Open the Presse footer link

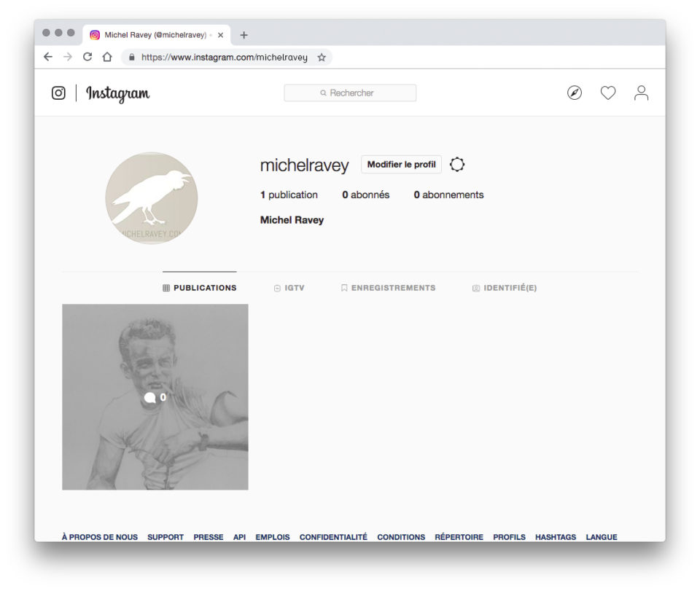pos(209,537)
